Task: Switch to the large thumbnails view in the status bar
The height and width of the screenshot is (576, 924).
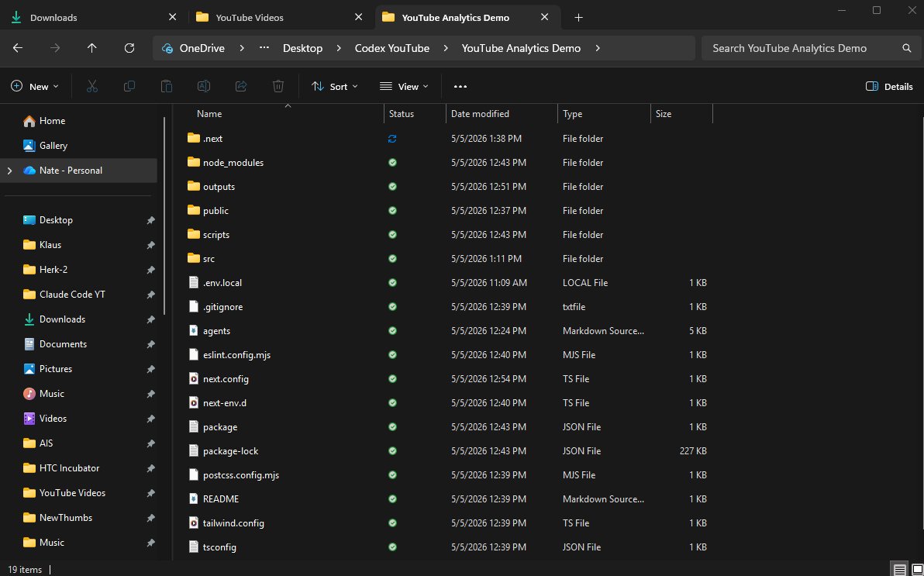Action: 916,570
